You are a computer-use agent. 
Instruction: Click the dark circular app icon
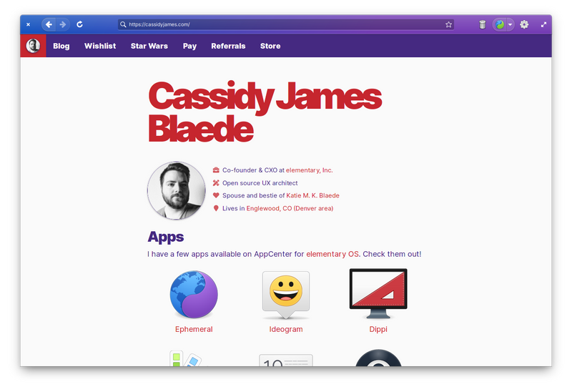pos(378,358)
